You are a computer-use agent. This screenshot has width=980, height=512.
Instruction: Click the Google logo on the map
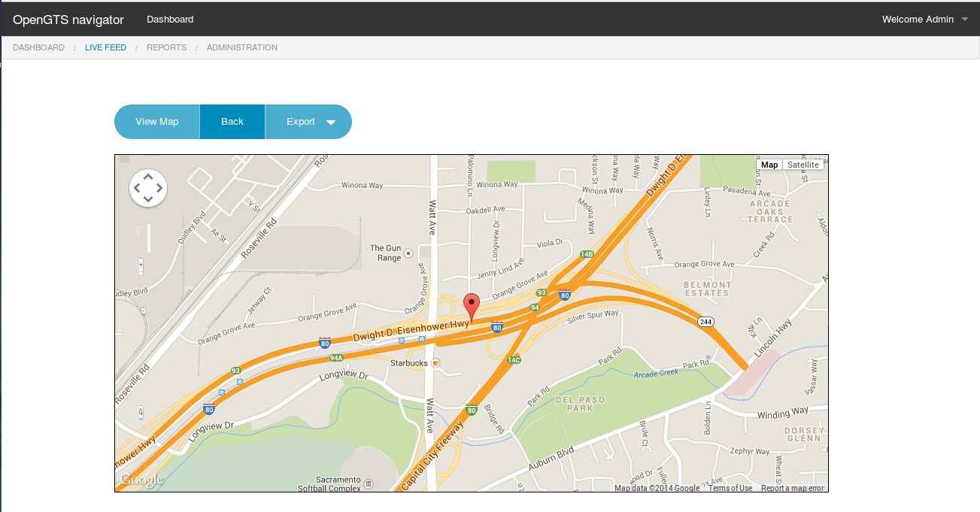[140, 478]
